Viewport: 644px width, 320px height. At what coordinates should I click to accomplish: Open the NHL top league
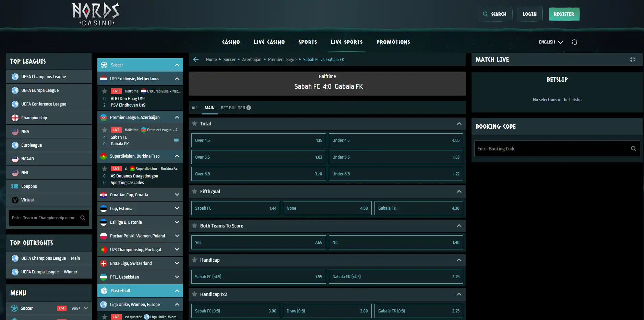pyautogui.click(x=49, y=173)
